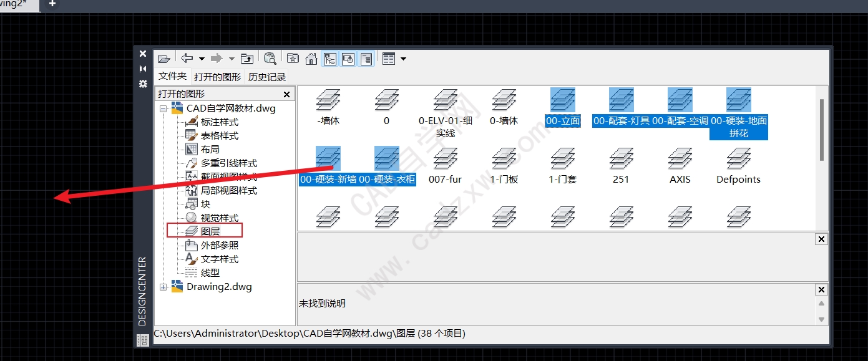
Task: Switch to the 历史记录 tab
Action: point(267,77)
